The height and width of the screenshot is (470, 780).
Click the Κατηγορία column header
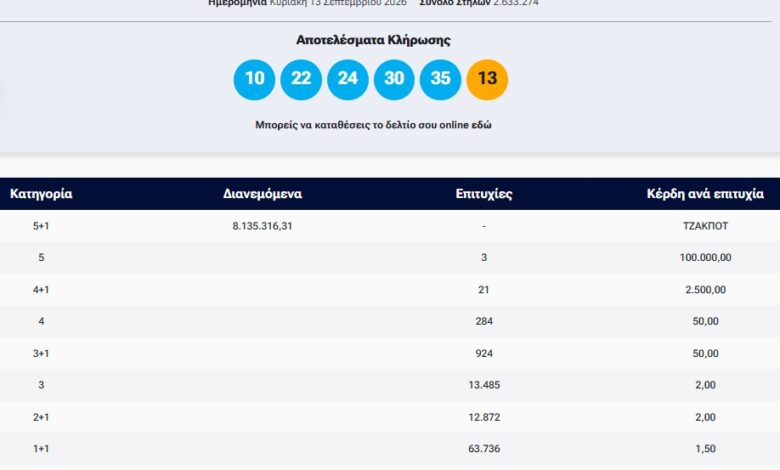coord(41,193)
